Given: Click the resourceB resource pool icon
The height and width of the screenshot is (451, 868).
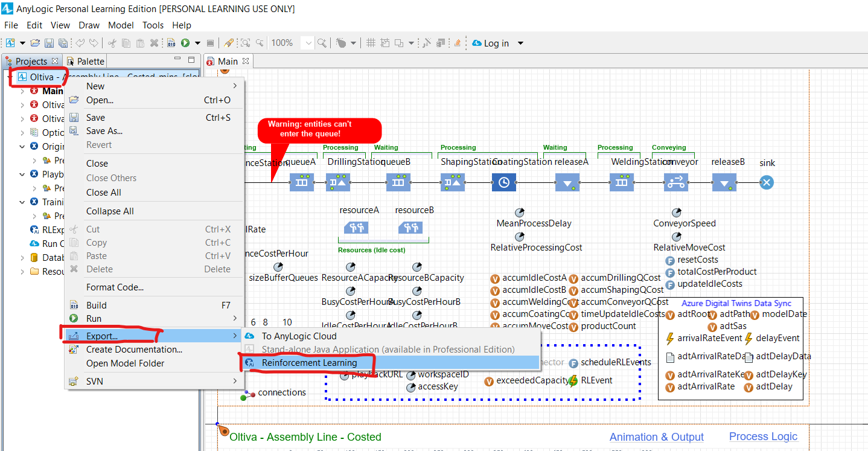Looking at the screenshot, I should (x=410, y=228).
